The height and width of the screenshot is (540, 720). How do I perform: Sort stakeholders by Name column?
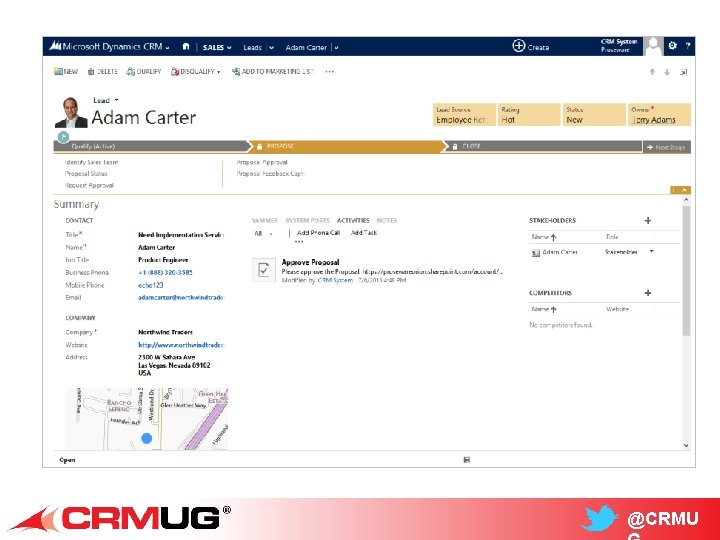pos(544,237)
